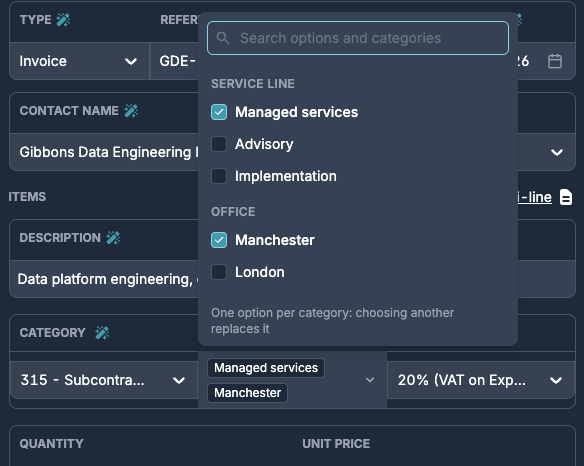The height and width of the screenshot is (466, 584).
Task: Click the 'One option per category' hint text
Action: [x=333, y=321]
